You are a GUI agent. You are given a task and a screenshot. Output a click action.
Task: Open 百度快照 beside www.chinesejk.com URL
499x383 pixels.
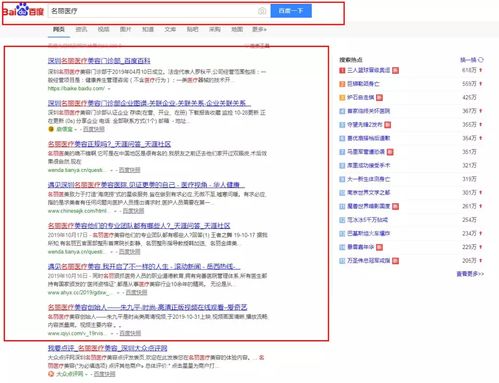133,211
